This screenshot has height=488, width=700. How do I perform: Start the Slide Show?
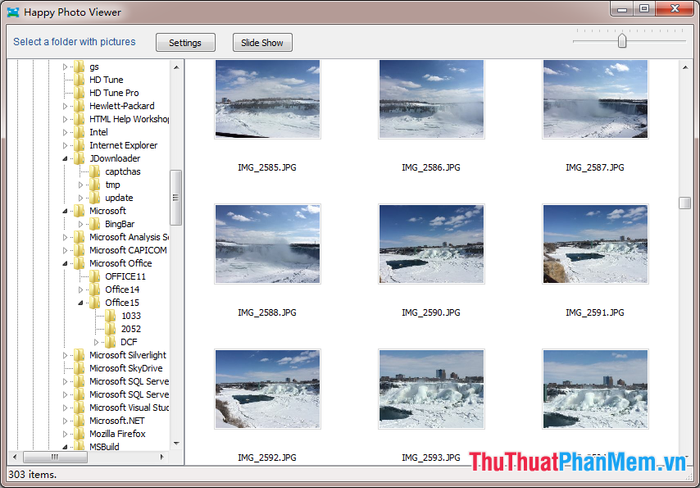[262, 42]
